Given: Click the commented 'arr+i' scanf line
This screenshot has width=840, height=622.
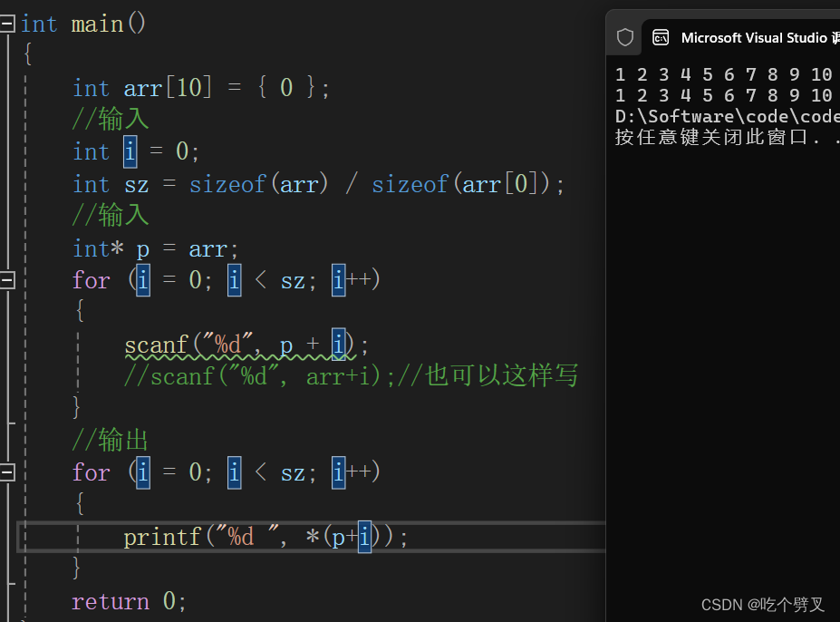Looking at the screenshot, I should [x=351, y=376].
